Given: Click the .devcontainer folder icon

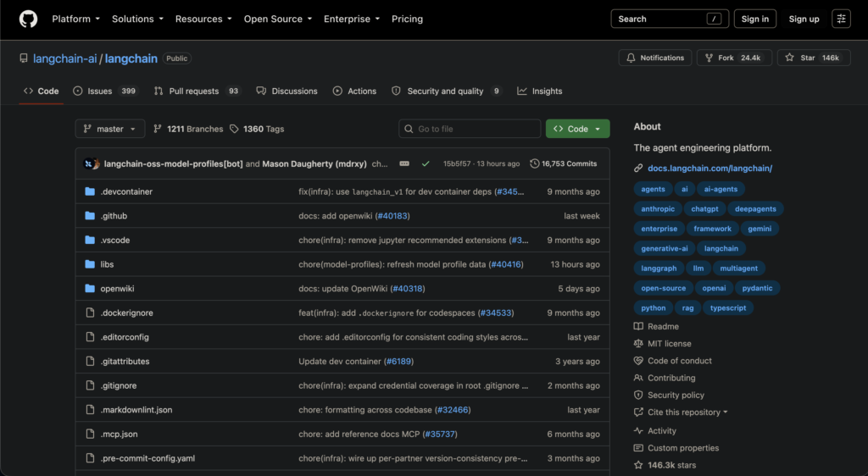Looking at the screenshot, I should pyautogui.click(x=90, y=191).
